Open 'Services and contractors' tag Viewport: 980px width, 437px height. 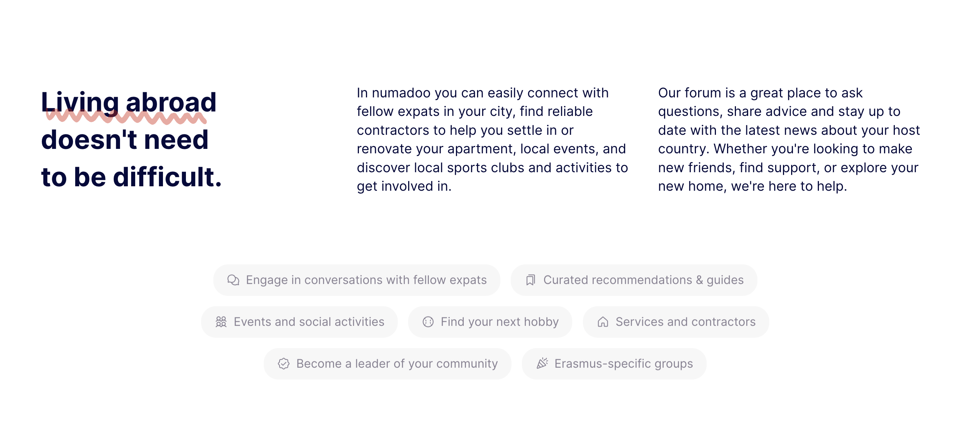coord(676,322)
